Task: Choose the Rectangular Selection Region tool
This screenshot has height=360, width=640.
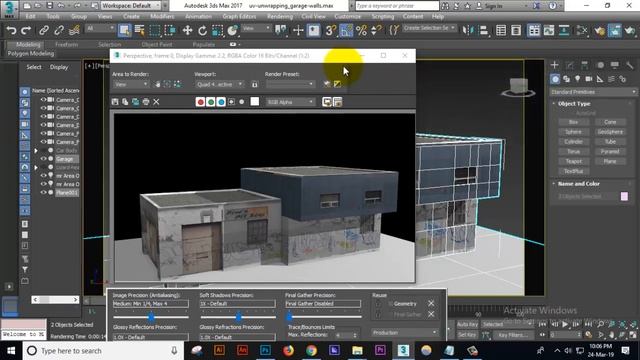Action: point(155,31)
